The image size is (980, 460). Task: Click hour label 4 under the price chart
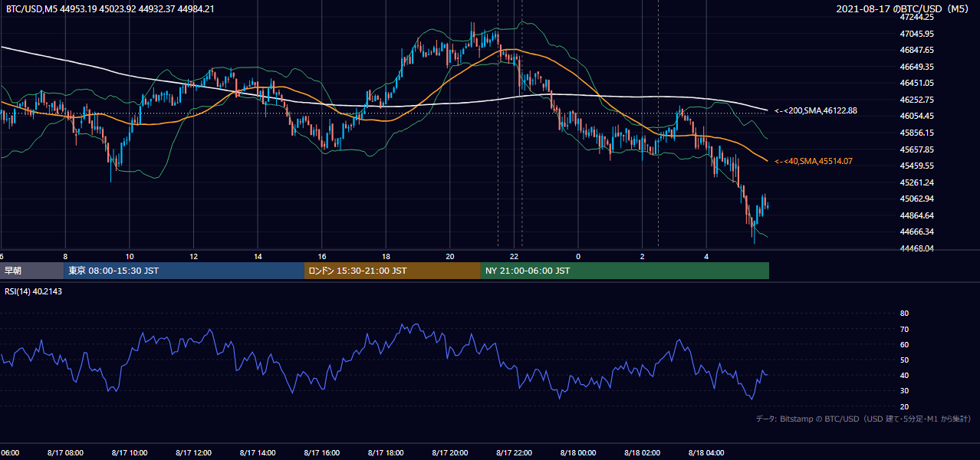click(707, 256)
